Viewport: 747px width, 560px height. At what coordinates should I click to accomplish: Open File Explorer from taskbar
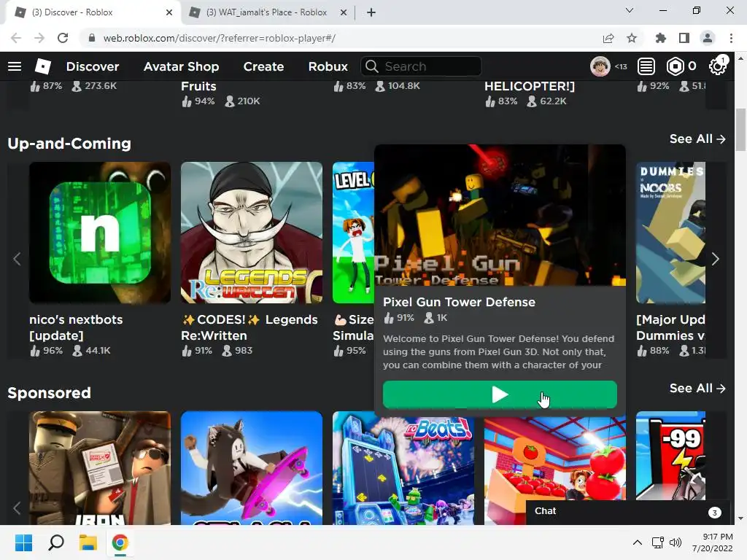pyautogui.click(x=88, y=542)
